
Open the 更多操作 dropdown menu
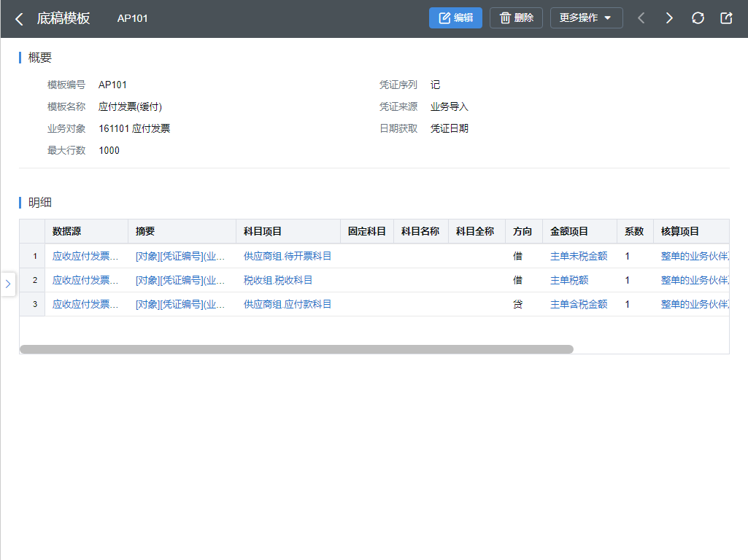(586, 18)
